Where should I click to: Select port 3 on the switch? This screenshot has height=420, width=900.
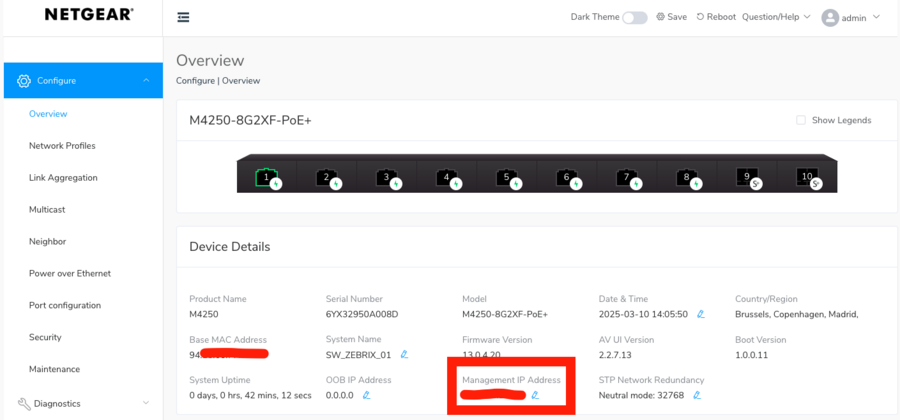(x=387, y=178)
